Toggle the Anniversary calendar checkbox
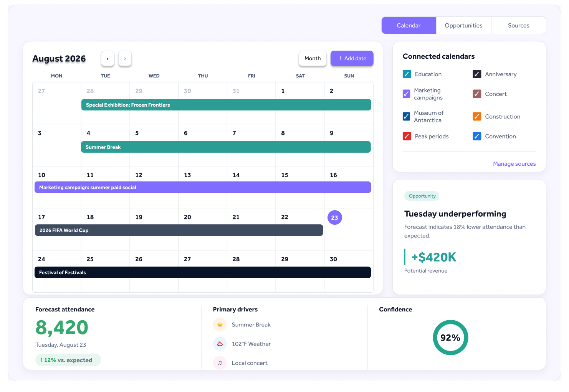Screen dimensions: 569x392 (477, 74)
